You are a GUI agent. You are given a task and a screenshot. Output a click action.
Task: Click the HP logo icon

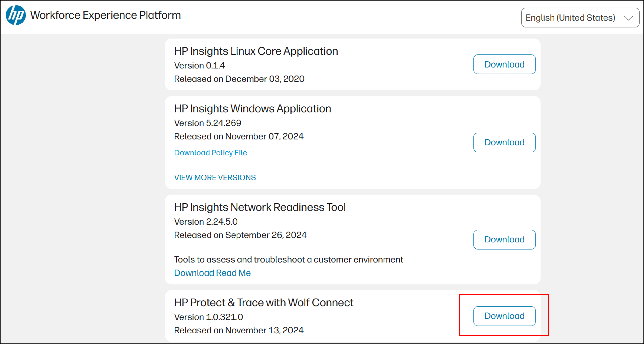click(16, 15)
